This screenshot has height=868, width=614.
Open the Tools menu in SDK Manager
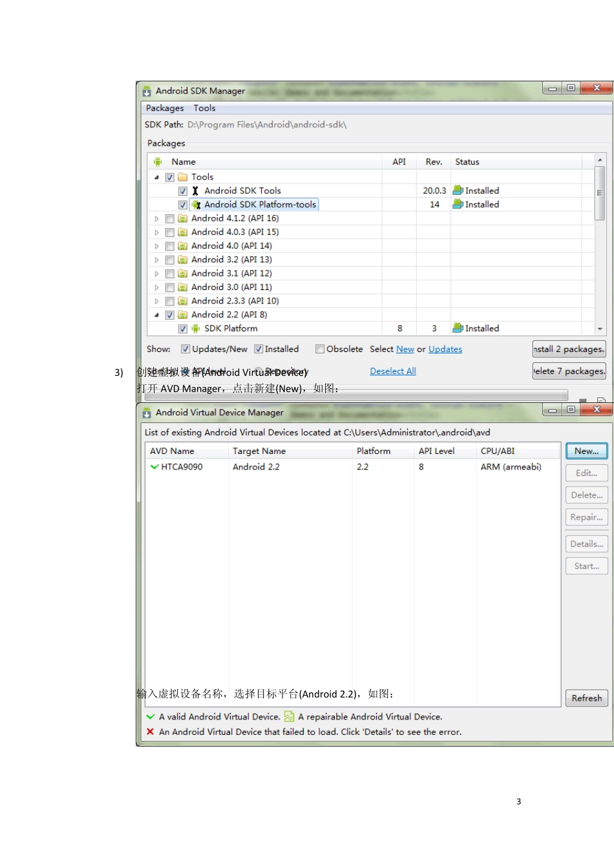(204, 108)
